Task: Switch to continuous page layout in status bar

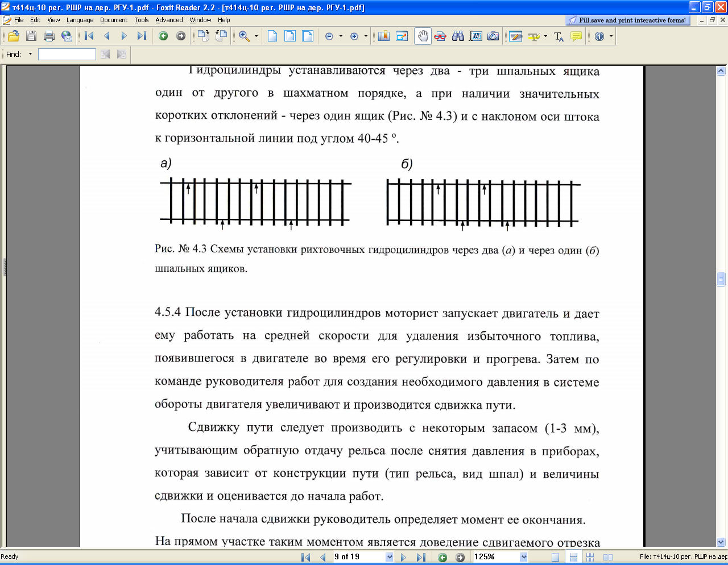Action: [573, 557]
